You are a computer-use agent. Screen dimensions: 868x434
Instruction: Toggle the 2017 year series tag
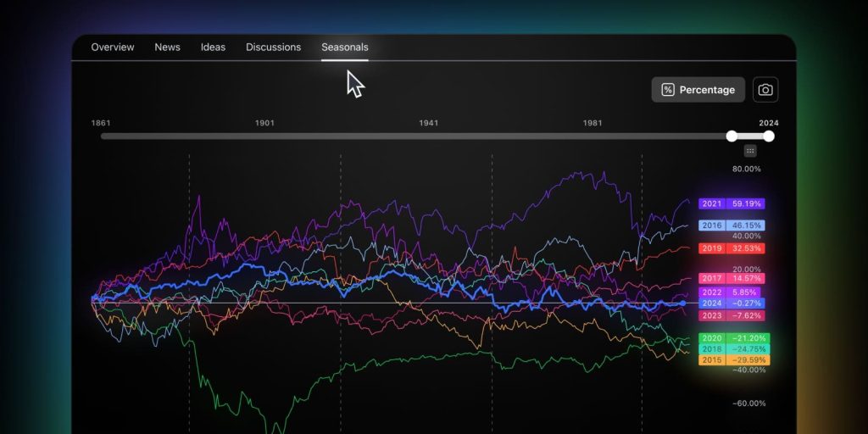732,278
